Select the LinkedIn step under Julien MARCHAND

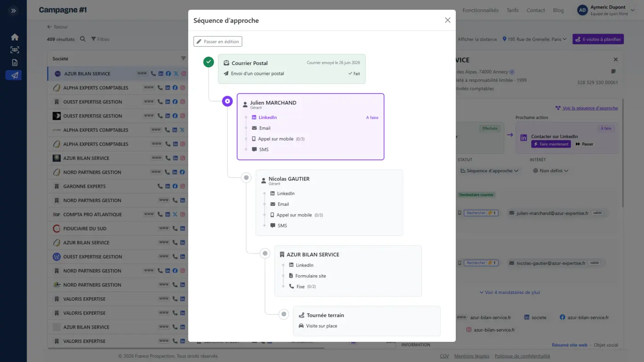[x=268, y=118]
